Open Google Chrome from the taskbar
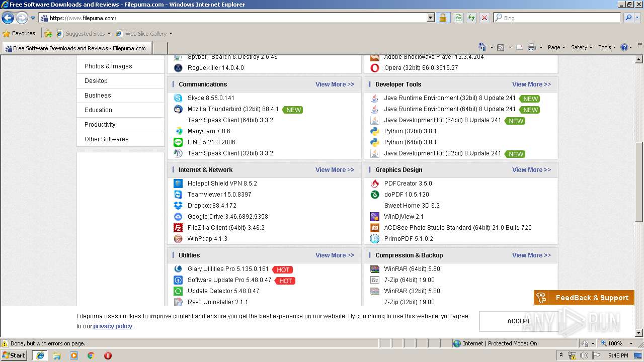This screenshot has height=362, width=644. [x=91, y=355]
